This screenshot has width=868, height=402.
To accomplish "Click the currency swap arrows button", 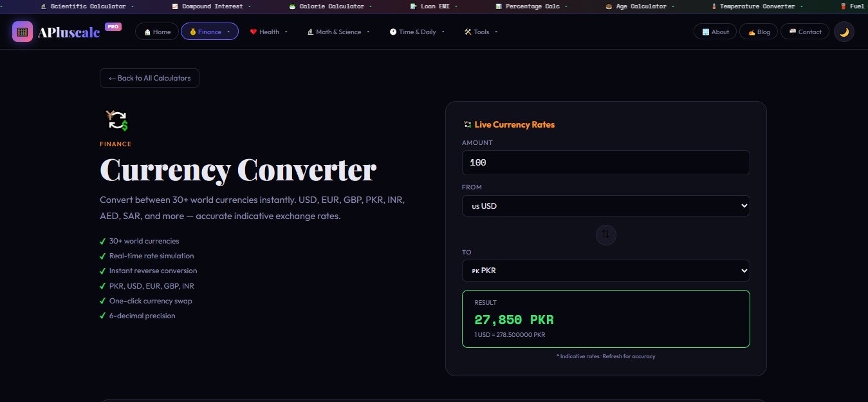I will [x=606, y=235].
